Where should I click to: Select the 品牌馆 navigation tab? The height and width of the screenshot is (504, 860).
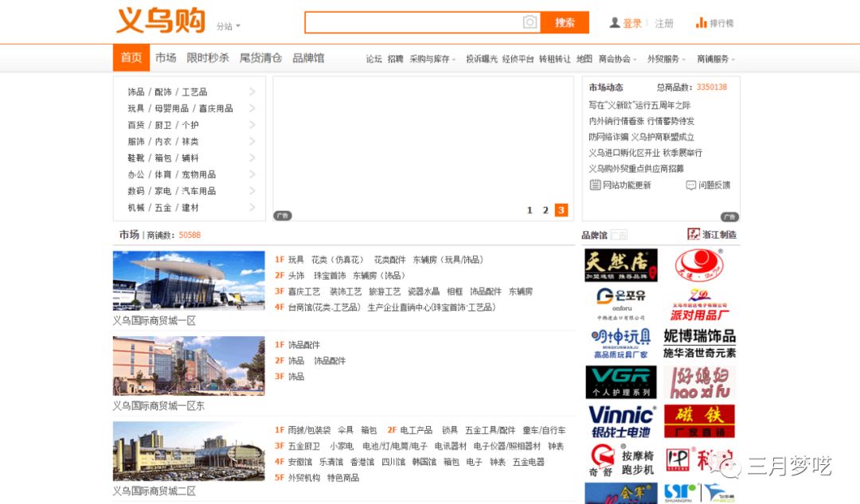pos(308,58)
